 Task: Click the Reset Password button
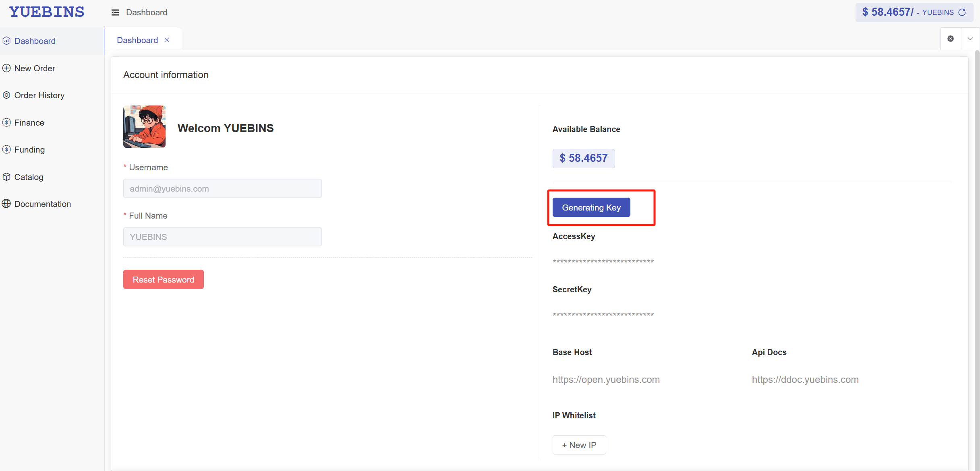point(163,279)
